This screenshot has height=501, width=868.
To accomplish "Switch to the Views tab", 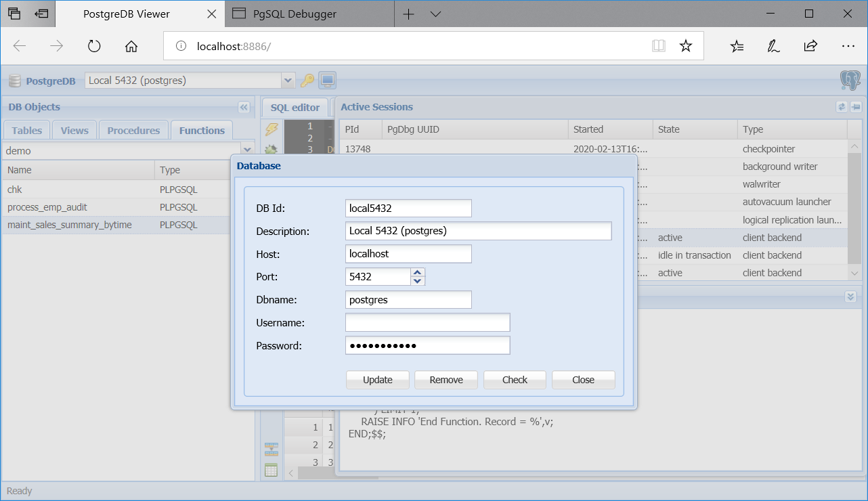I will [74, 131].
